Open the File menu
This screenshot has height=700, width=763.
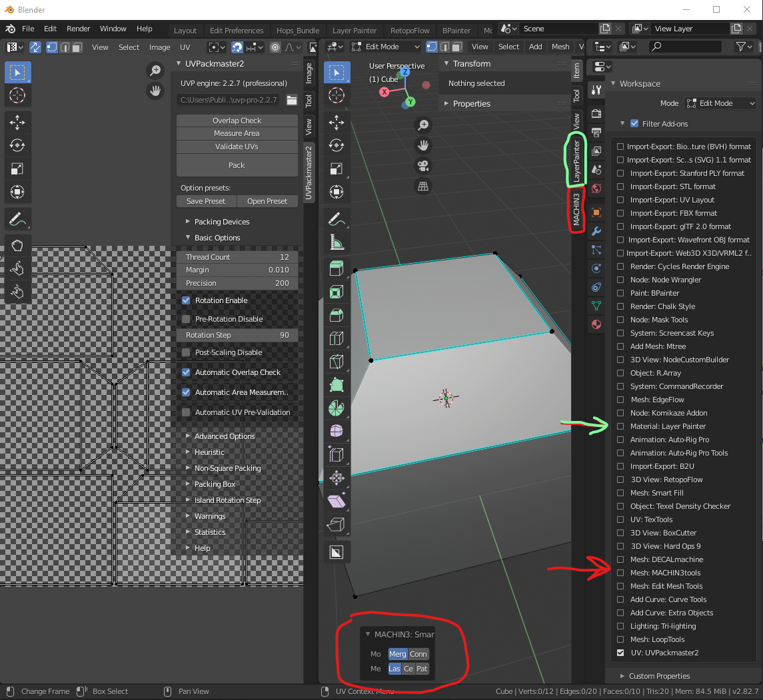click(x=28, y=29)
